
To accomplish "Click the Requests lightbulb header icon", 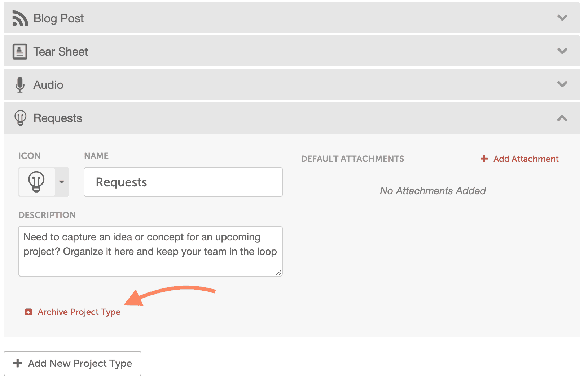I will [21, 118].
